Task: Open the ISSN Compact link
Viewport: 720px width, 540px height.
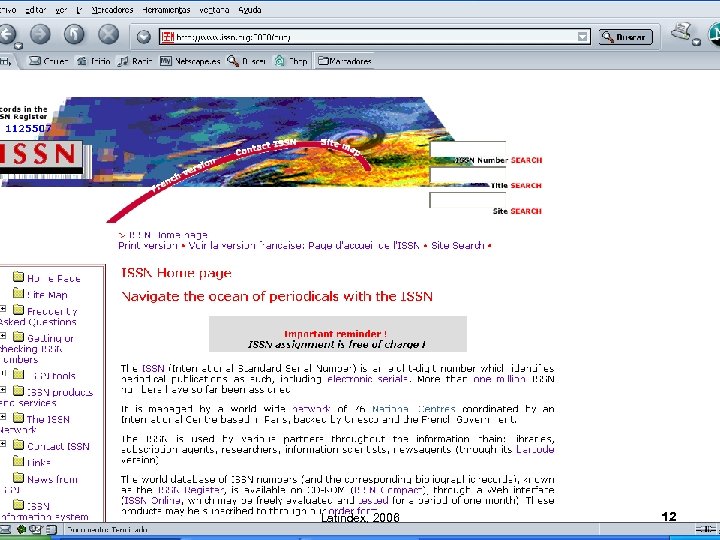Action: coord(388,490)
